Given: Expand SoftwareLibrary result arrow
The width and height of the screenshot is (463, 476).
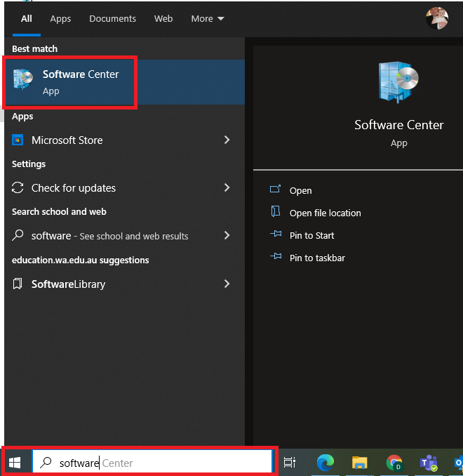Looking at the screenshot, I should pos(227,284).
